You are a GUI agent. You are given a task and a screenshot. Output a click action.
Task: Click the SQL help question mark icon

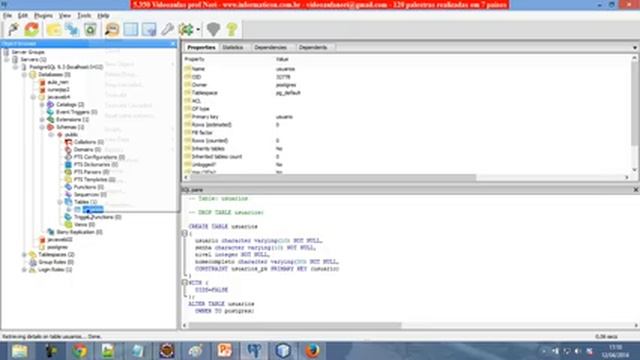point(232,29)
